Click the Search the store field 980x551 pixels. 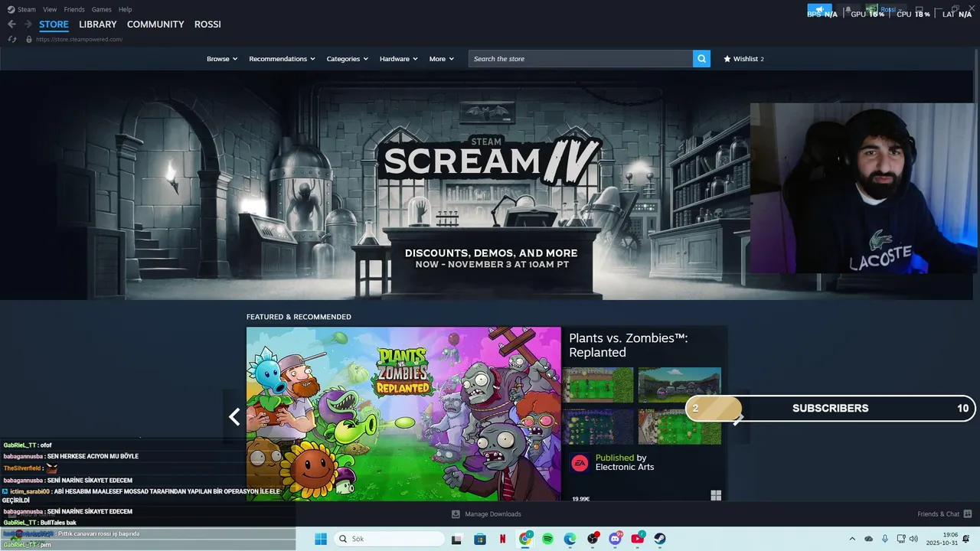click(580, 59)
